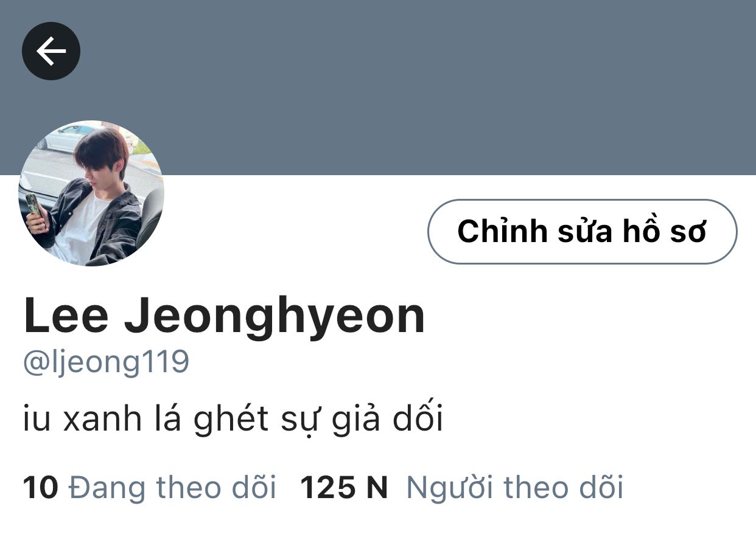View the Người theo dõi followers list

pos(515,488)
